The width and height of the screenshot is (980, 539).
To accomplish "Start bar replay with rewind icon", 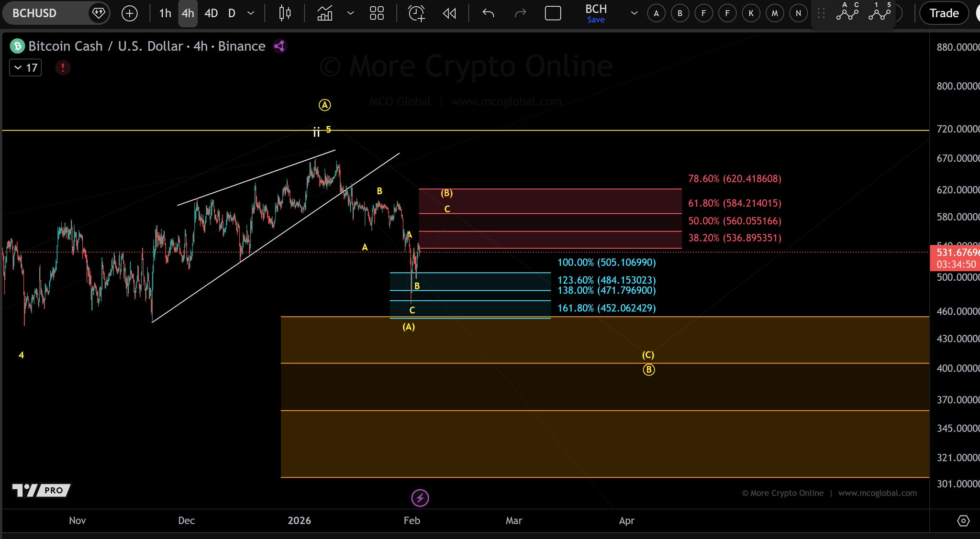I will (449, 13).
